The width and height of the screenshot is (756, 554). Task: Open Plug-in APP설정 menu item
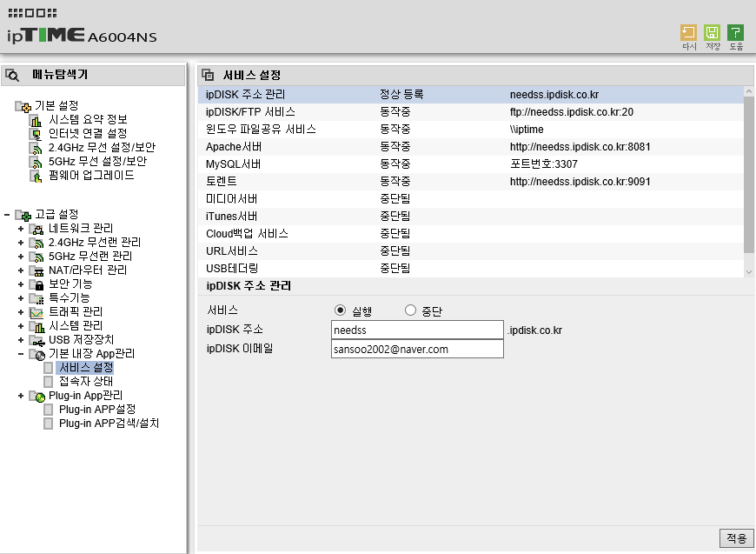coord(97,410)
